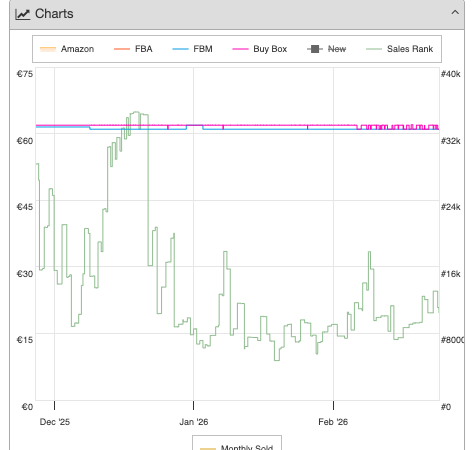
Task: Click the €15 price axis label
Action: point(25,340)
